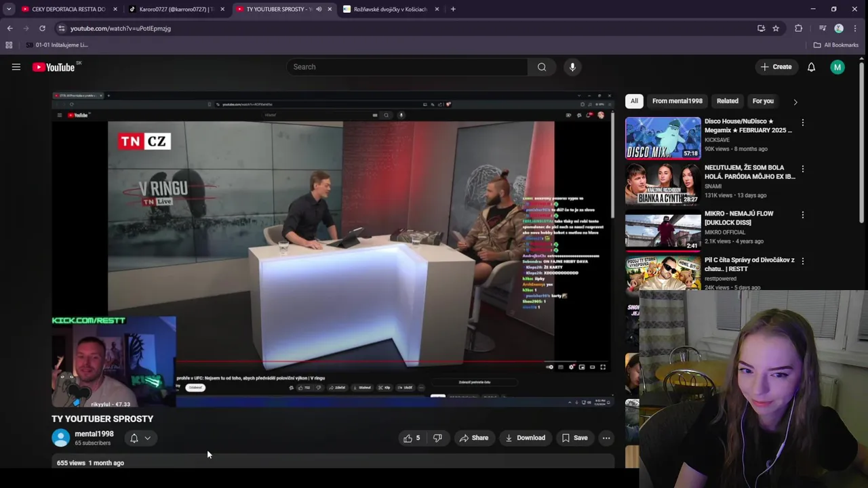The image size is (868, 488).
Task: Open the browser profile avatar icon
Action: click(x=839, y=28)
